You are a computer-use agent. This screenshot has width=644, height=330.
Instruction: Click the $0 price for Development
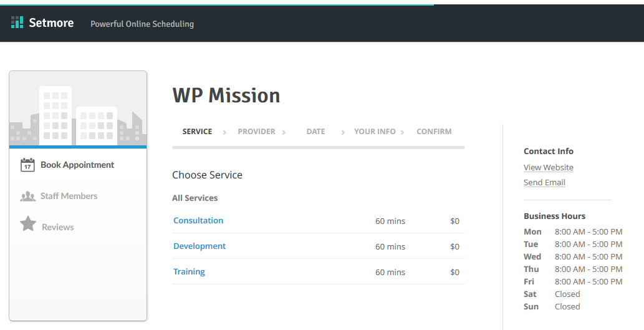tap(454, 246)
